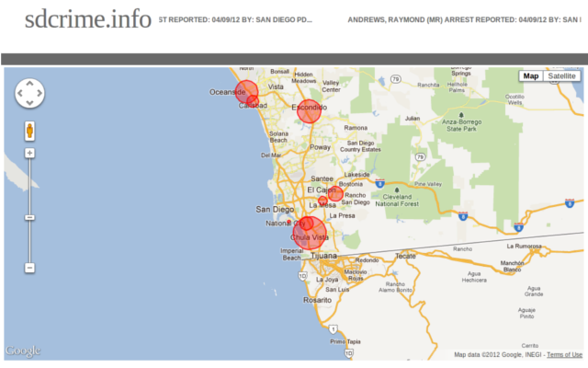Click the Primo Tapia map label
Image resolution: width=588 pixels, height=368 pixels.
(x=345, y=341)
